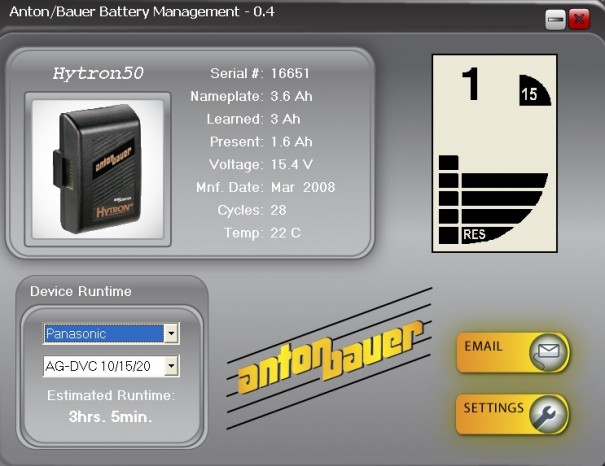Click the Hytron50 battery name heading
Image resolution: width=605 pixels, height=466 pixels.
point(98,73)
